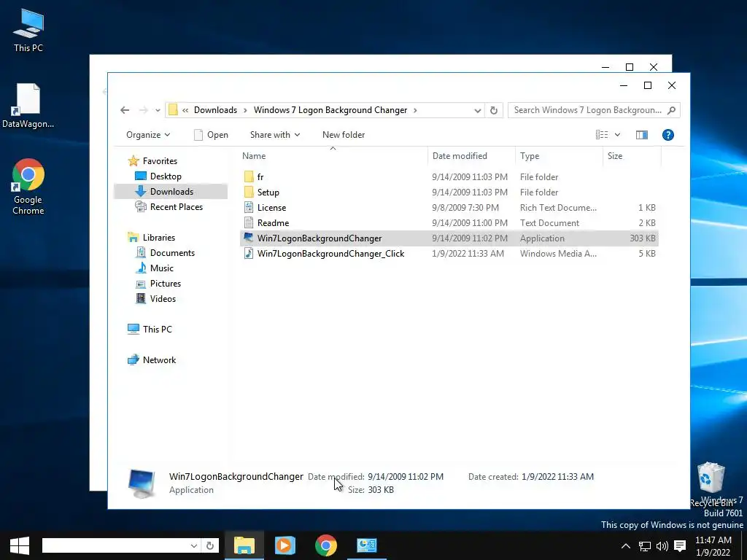Select the Readme text file icon

pos(249,223)
